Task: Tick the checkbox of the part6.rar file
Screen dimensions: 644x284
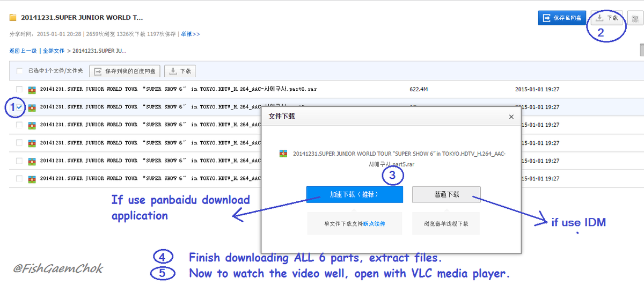Action: click(x=19, y=89)
